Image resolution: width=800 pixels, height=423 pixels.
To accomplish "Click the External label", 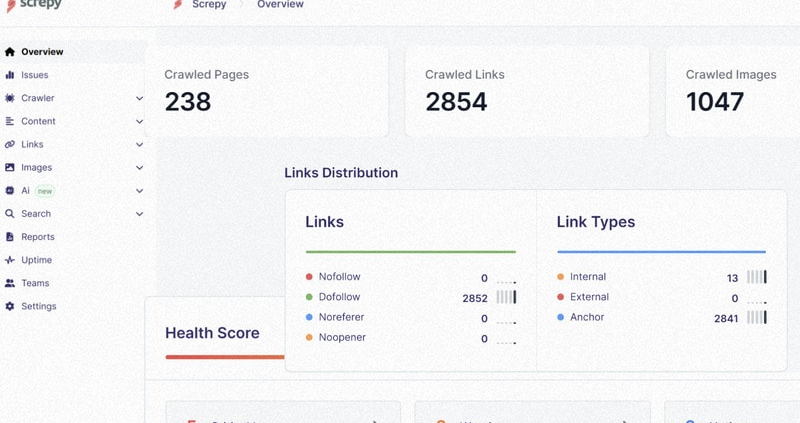I will 589,297.
